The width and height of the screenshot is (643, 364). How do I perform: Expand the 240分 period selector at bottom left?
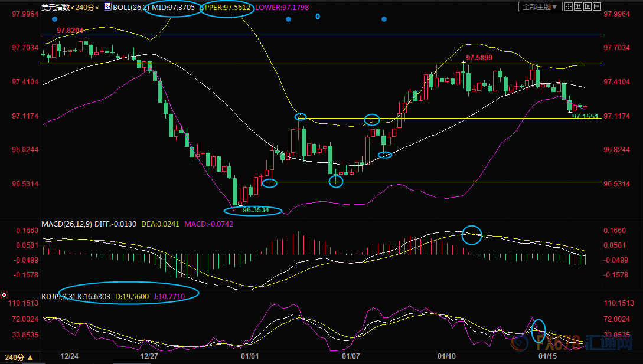[19, 358]
